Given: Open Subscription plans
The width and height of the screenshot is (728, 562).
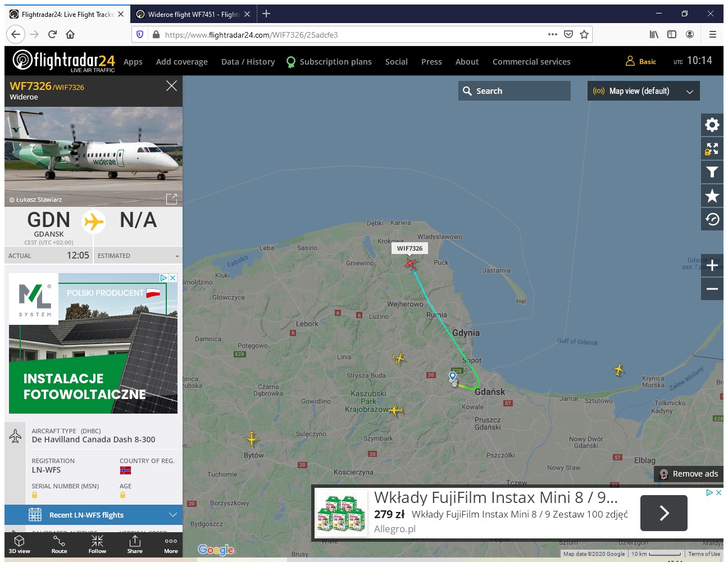Looking at the screenshot, I should click(329, 62).
